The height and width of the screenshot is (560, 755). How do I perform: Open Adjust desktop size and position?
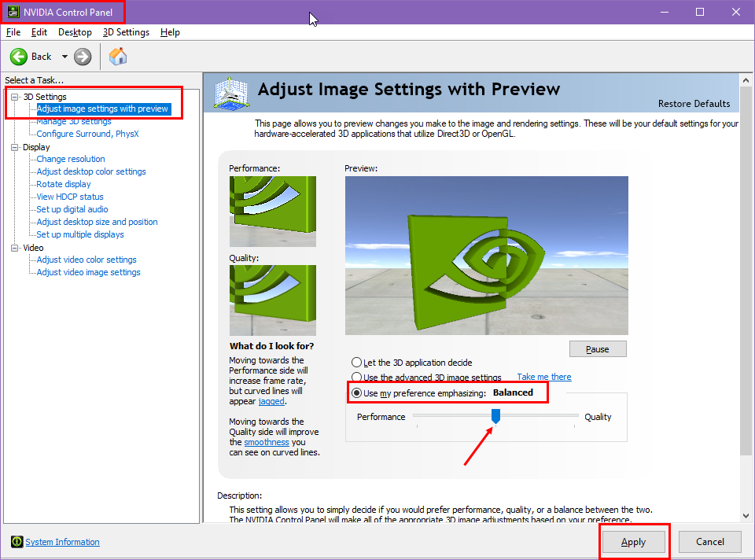98,222
